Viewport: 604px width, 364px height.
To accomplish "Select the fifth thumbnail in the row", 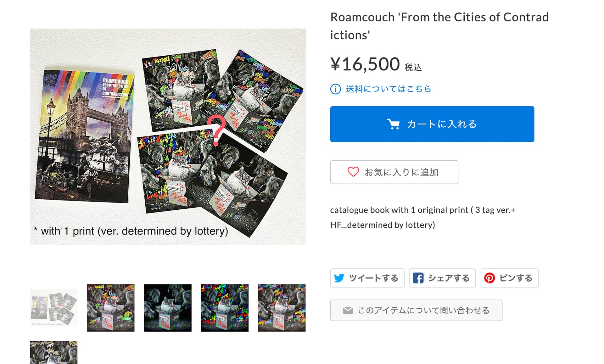I will coord(282,308).
